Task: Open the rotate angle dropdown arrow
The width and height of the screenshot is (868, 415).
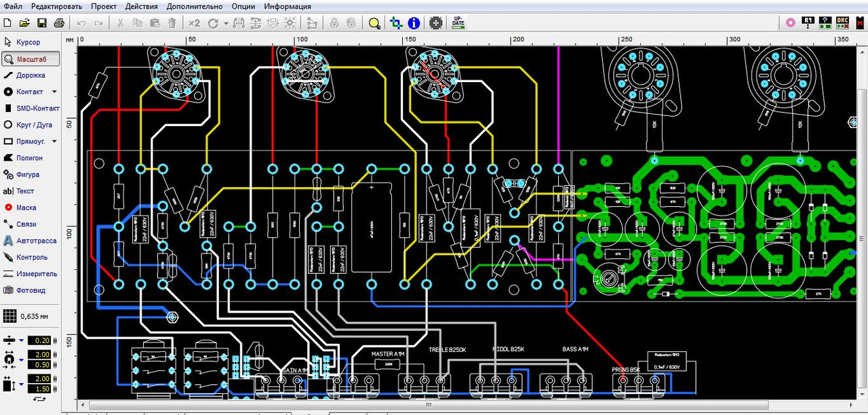Action: (x=226, y=23)
